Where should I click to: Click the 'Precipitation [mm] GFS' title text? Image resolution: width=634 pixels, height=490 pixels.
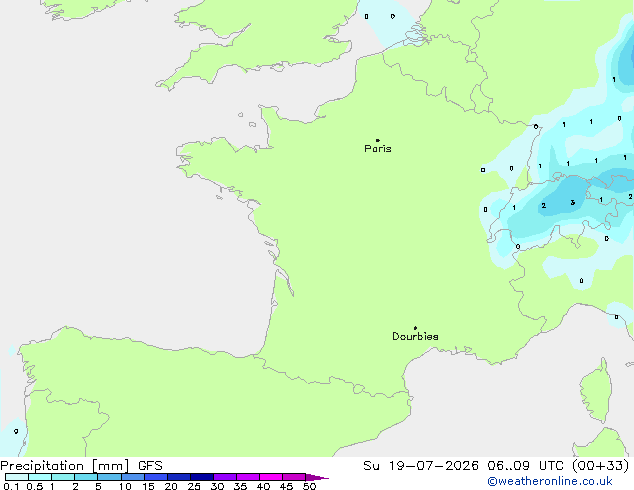pos(81,466)
